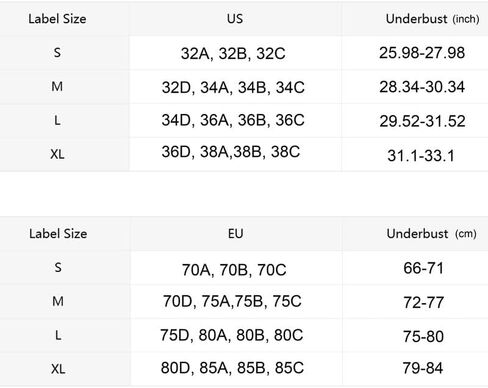Click the EU column header
Screen dimensions: 488x388
point(236,234)
